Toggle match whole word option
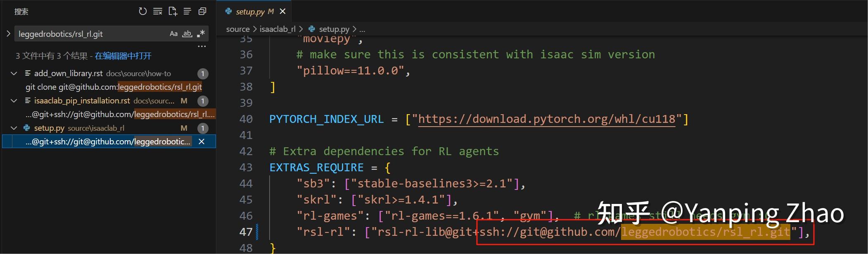 point(187,34)
